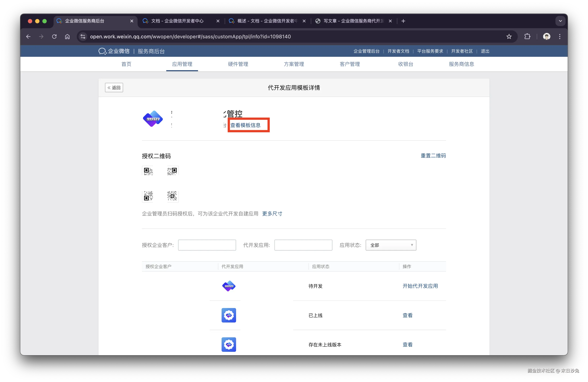This screenshot has height=382, width=588.
Task: Open the 客户管理 navigation tab
Action: [350, 64]
